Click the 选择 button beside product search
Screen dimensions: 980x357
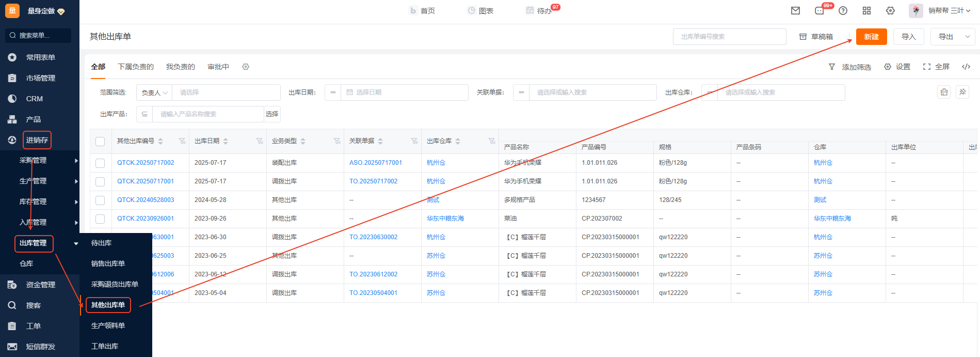[x=272, y=114]
